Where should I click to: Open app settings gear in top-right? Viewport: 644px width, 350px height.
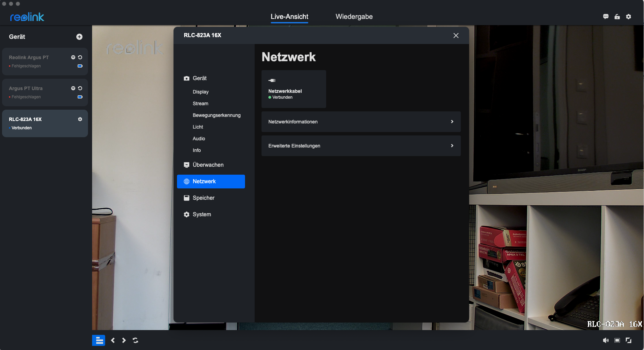629,17
